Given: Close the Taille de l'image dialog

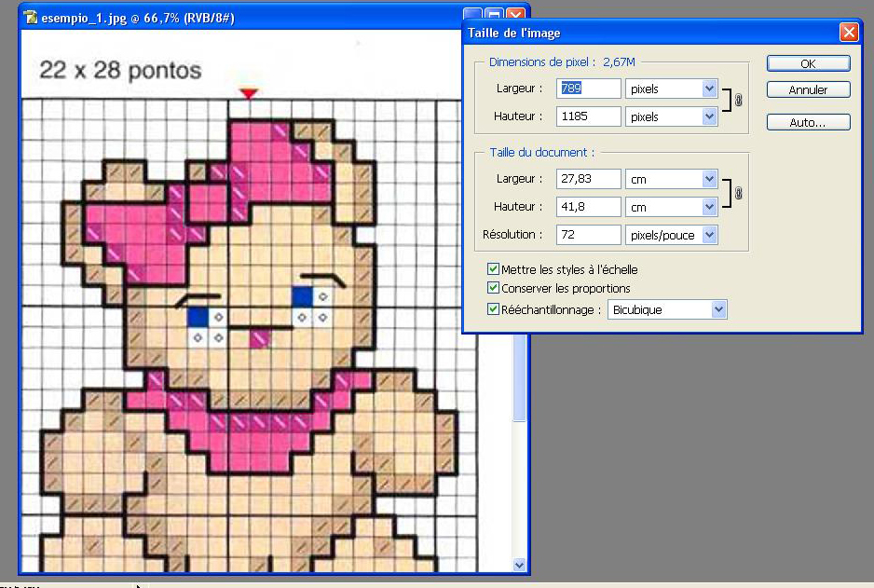Looking at the screenshot, I should pyautogui.click(x=848, y=33).
